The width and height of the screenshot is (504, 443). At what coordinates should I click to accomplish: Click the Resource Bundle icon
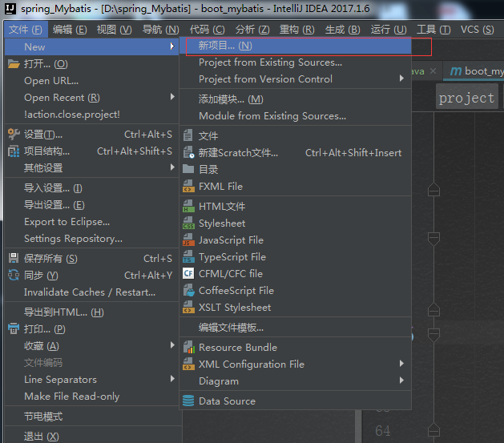point(188,347)
